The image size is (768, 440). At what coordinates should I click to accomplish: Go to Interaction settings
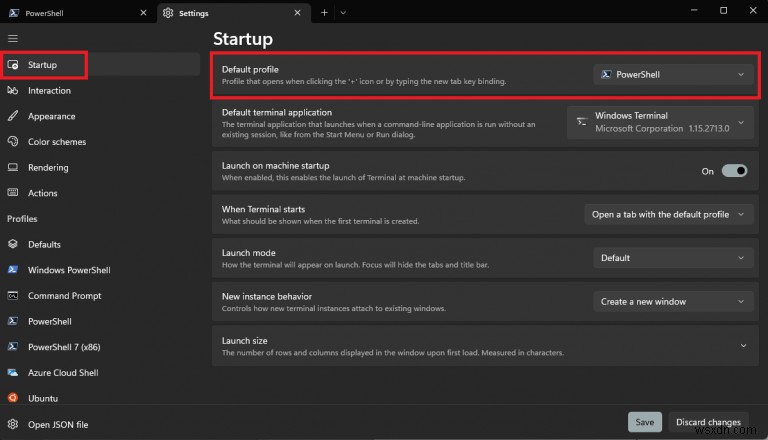pyautogui.click(x=100, y=91)
